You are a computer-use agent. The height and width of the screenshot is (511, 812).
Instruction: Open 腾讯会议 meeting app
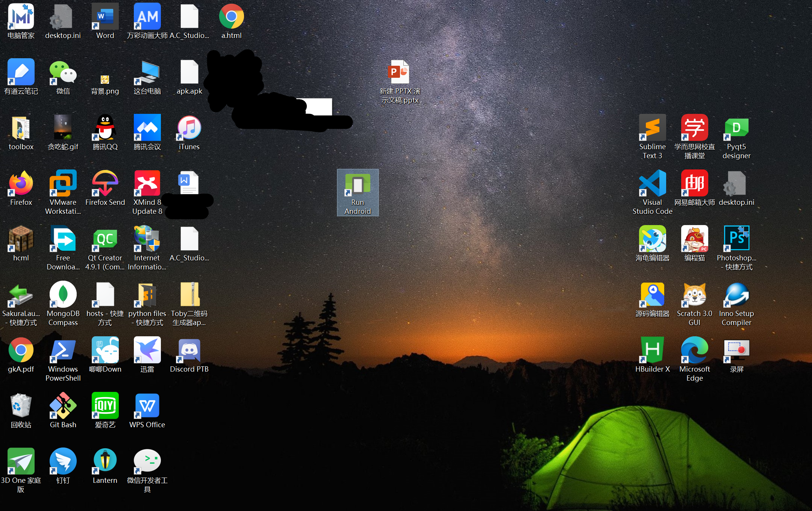coord(147,133)
